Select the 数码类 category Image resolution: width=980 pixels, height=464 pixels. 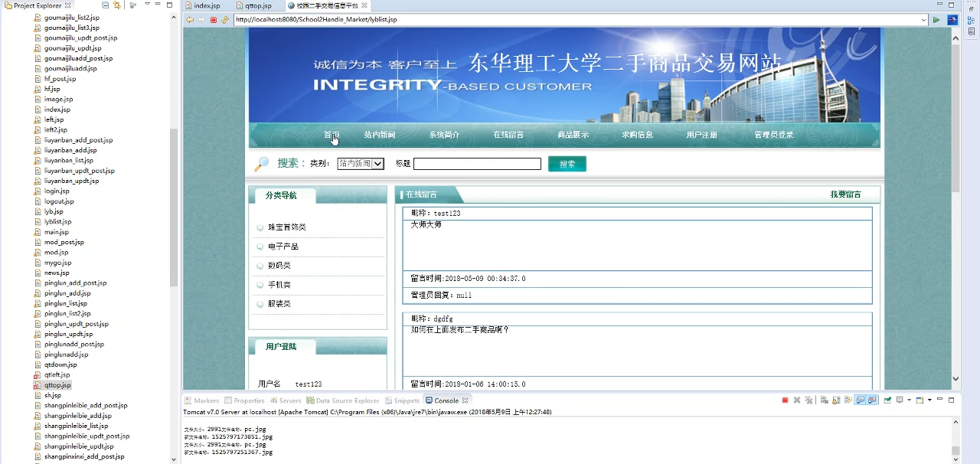(x=279, y=266)
